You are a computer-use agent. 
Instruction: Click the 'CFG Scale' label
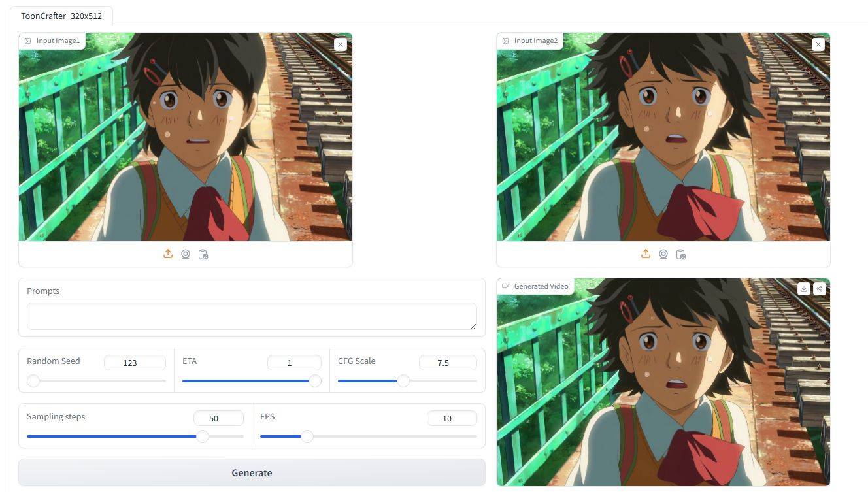[356, 361]
